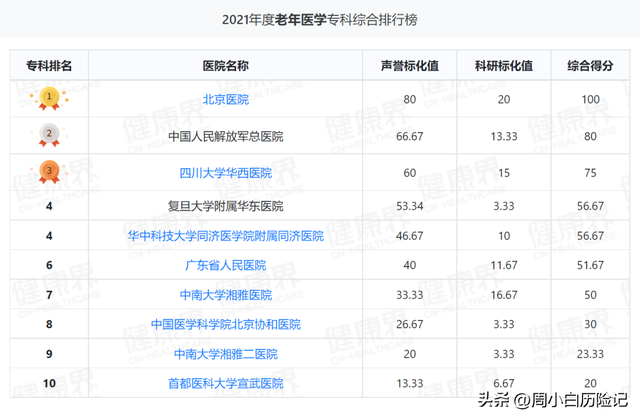Open the 中国医学科学院北京协和医院 link
Image resolution: width=640 pixels, height=420 pixels.
tap(226, 324)
